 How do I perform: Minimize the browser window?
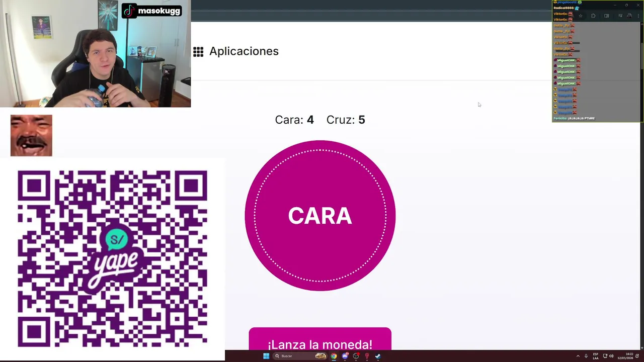pyautogui.click(x=615, y=5)
